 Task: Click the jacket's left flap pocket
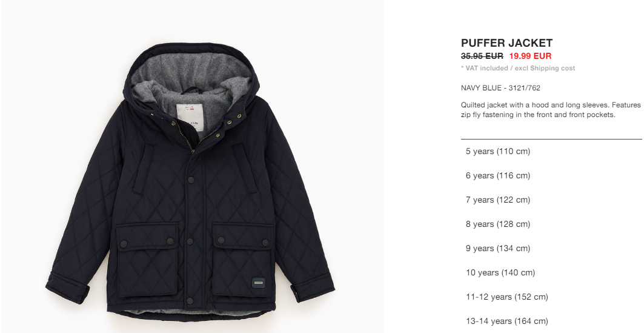(x=147, y=260)
